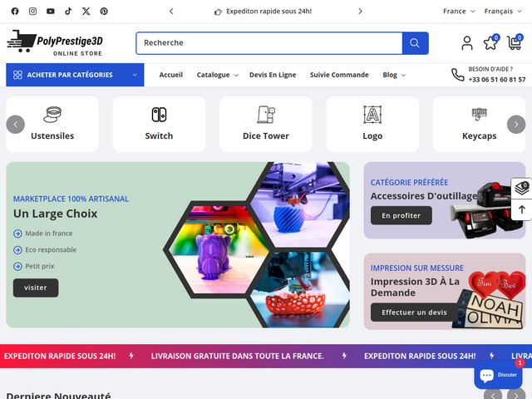Viewport: 532px width, 399px height.
Task: Go to Devis En Ligne page
Action: point(273,75)
